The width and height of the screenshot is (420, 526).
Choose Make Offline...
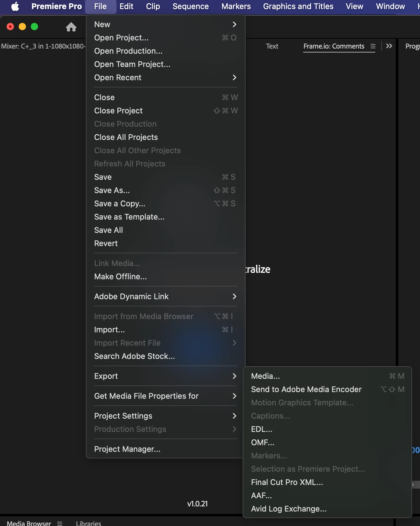coord(165,277)
